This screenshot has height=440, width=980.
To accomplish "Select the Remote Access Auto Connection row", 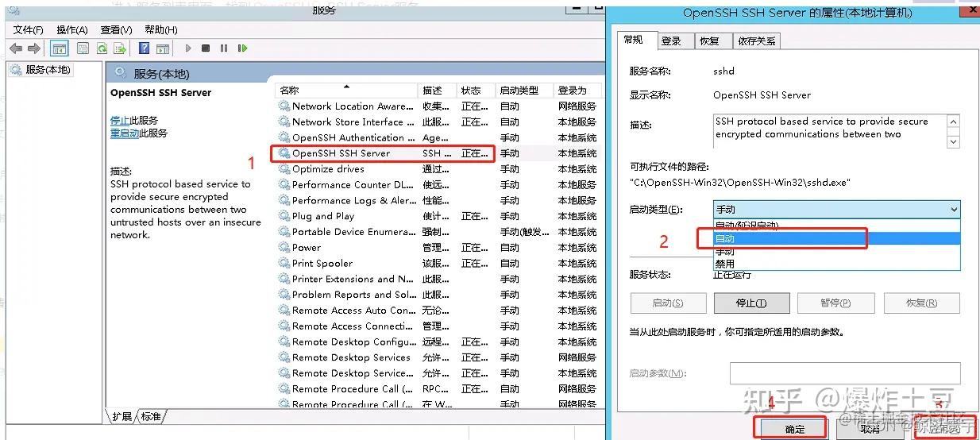I will [438, 311].
